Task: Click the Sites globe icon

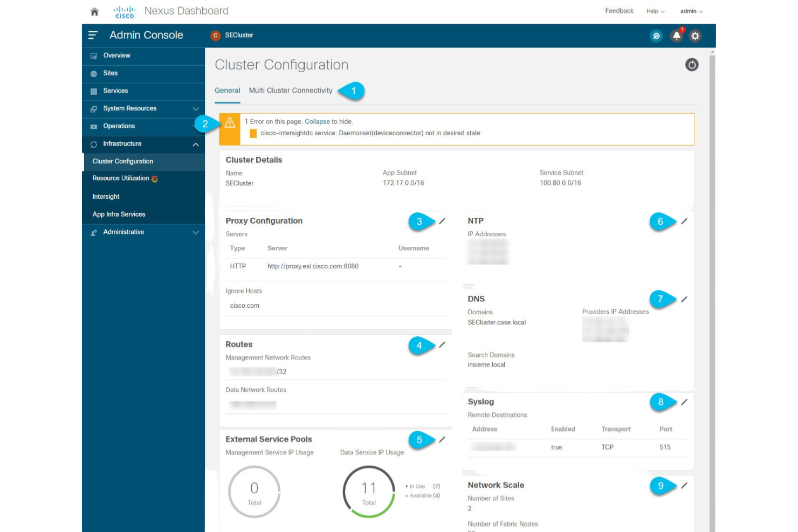Action: (x=94, y=74)
